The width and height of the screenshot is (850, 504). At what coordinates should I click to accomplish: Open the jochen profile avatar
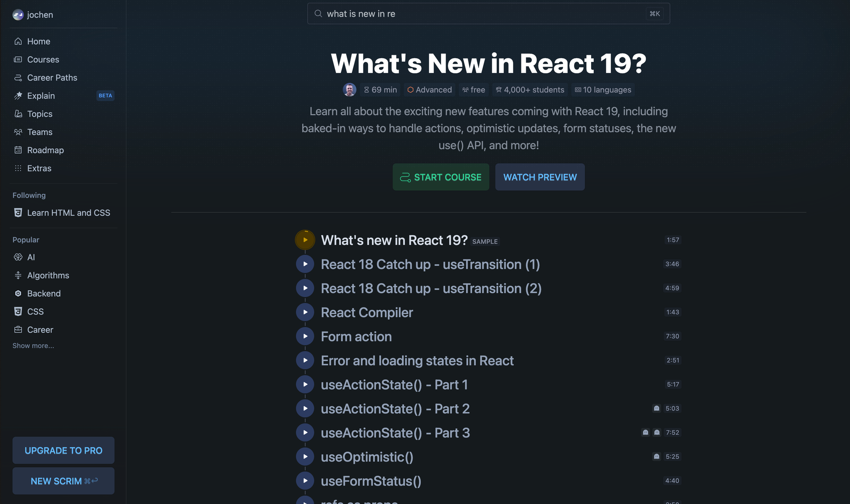pos(18,15)
